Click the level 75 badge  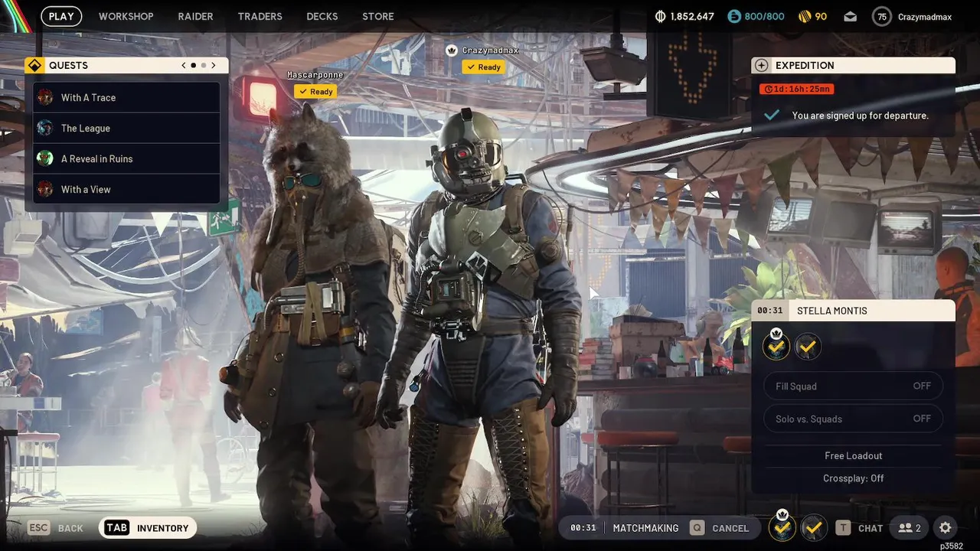click(882, 16)
